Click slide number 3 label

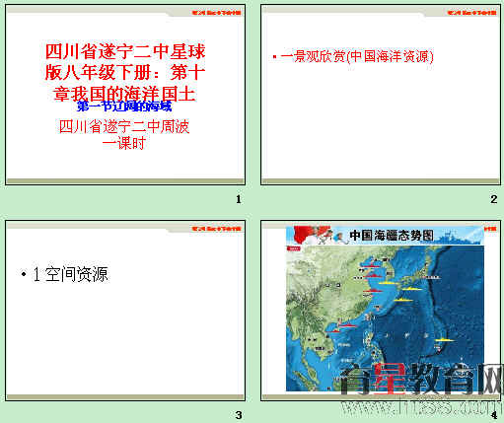[239, 415]
